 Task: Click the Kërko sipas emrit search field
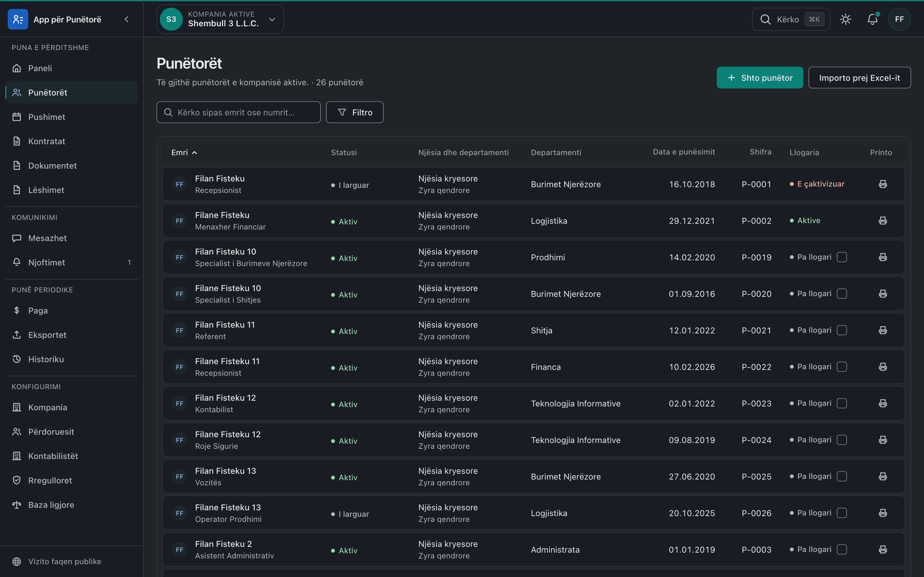click(239, 112)
